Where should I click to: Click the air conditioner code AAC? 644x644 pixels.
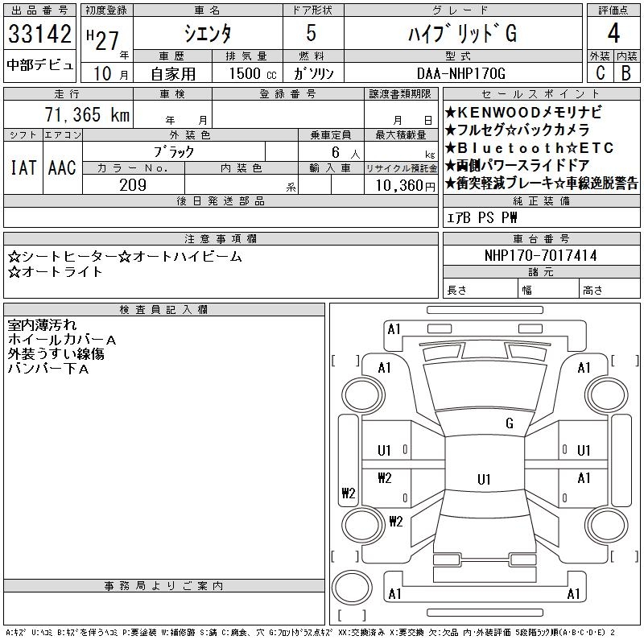[x=63, y=167]
